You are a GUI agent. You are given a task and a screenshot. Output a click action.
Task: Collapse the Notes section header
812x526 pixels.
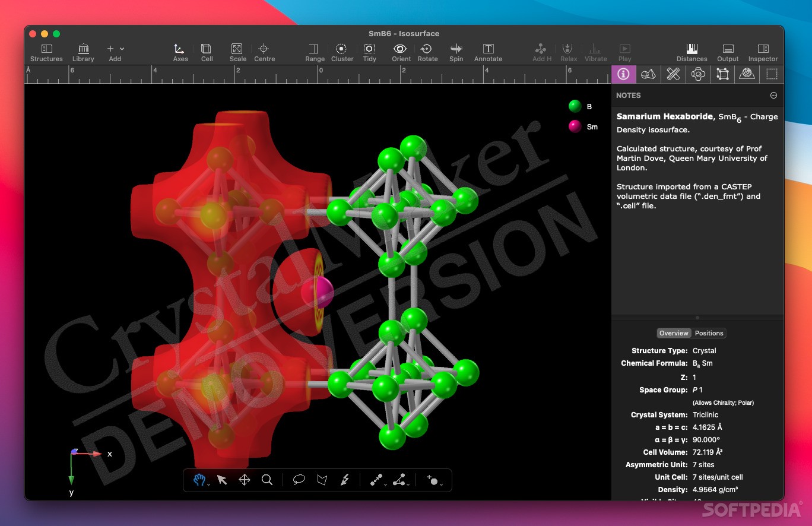[773, 95]
